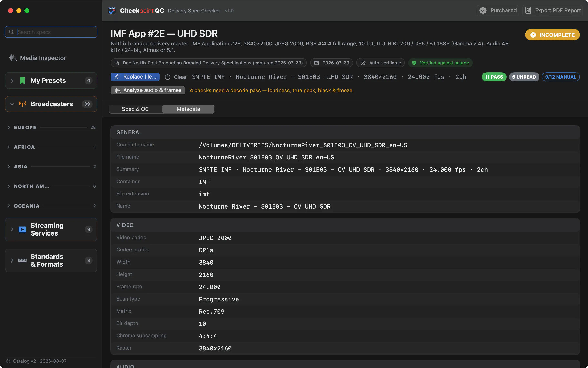Click the Standards & Formats ruler icon
Screen dimensions: 588x368
[22, 260]
